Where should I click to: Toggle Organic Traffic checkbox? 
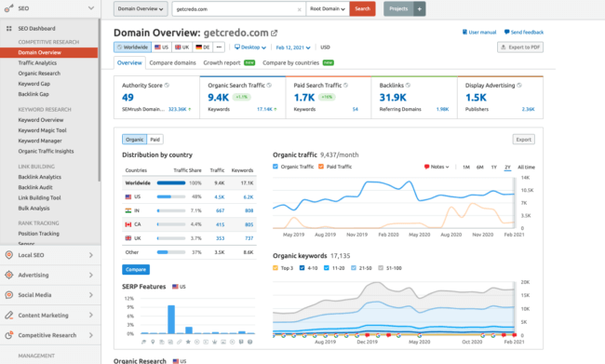click(x=276, y=167)
